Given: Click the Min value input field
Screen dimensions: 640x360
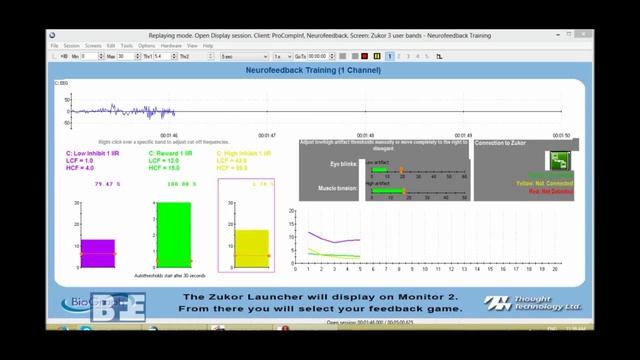Looking at the screenshot, I should click(x=89, y=56).
